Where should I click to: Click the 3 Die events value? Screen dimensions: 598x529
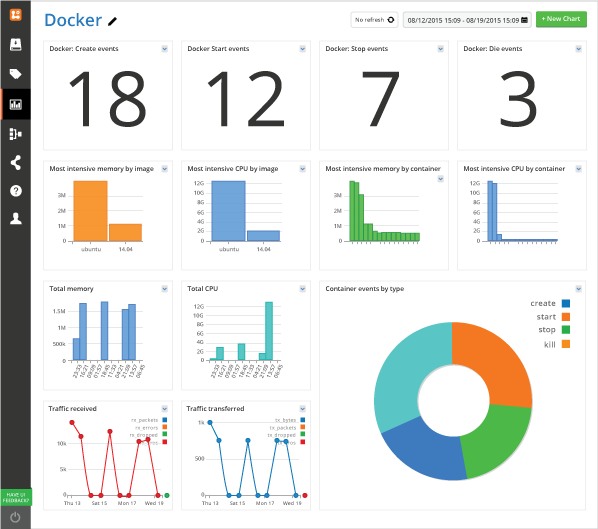(519, 99)
